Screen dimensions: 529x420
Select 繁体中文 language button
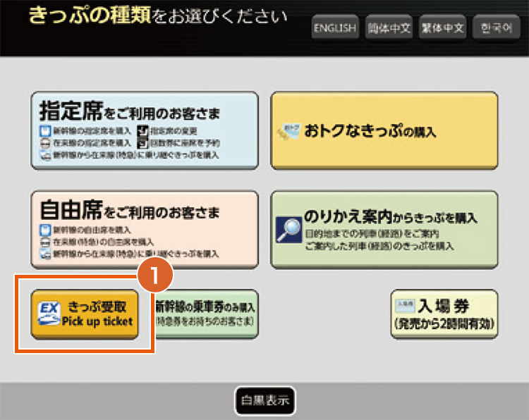click(x=442, y=27)
